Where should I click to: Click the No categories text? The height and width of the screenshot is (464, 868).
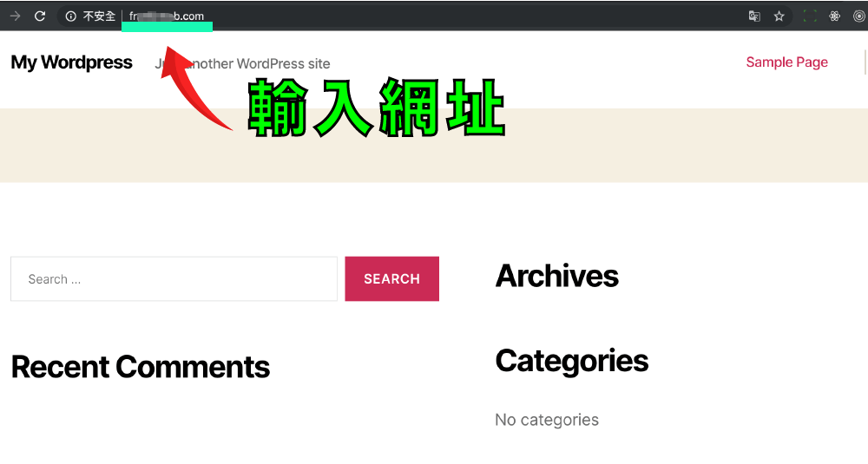[x=547, y=420]
